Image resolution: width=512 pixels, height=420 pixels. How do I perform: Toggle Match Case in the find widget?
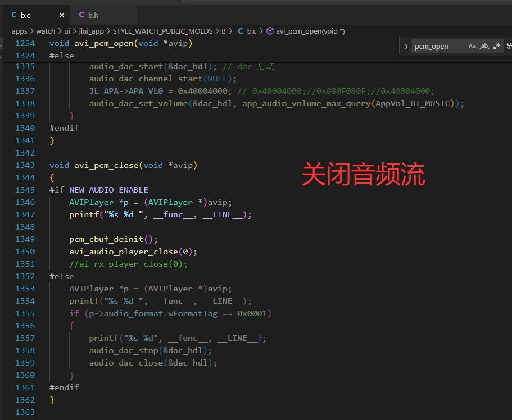pos(472,46)
